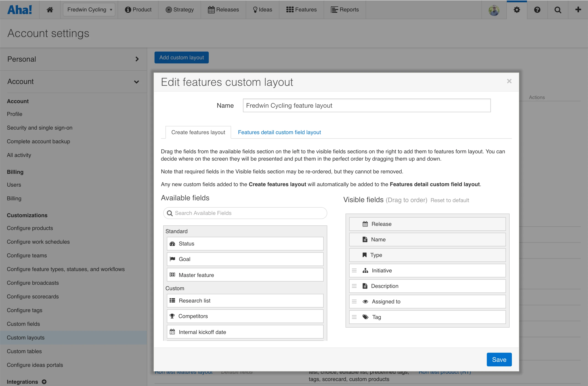This screenshot has width=588, height=386.
Task: Click the drag handle beside Initiative field
Action: click(354, 270)
